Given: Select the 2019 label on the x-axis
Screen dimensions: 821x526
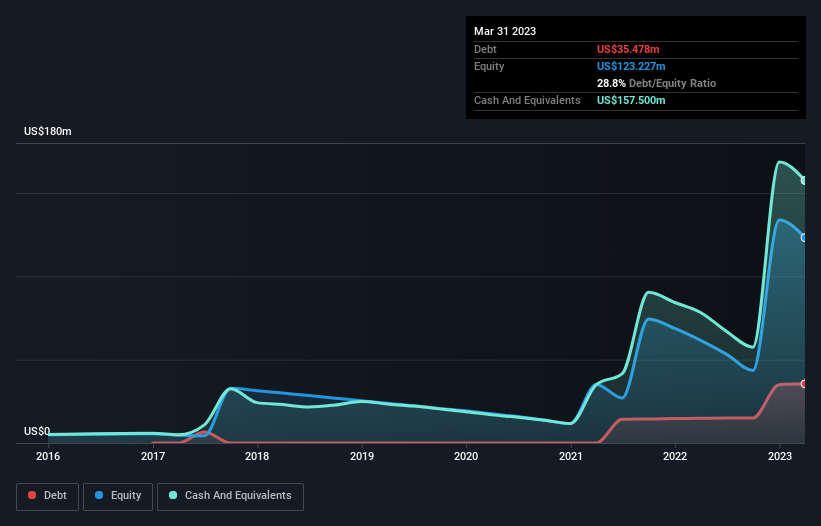Looking at the screenshot, I should click(x=362, y=456).
